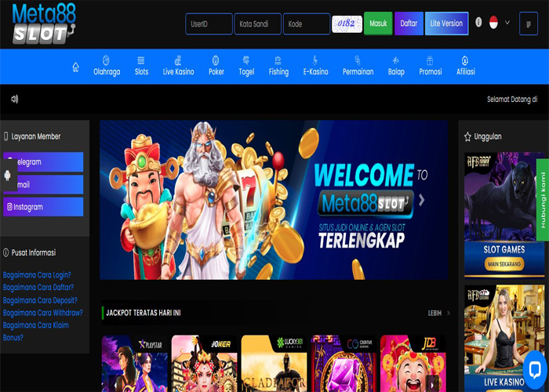Open the Joker jackpot game thumbnail
This screenshot has width=549, height=392.
click(x=204, y=363)
